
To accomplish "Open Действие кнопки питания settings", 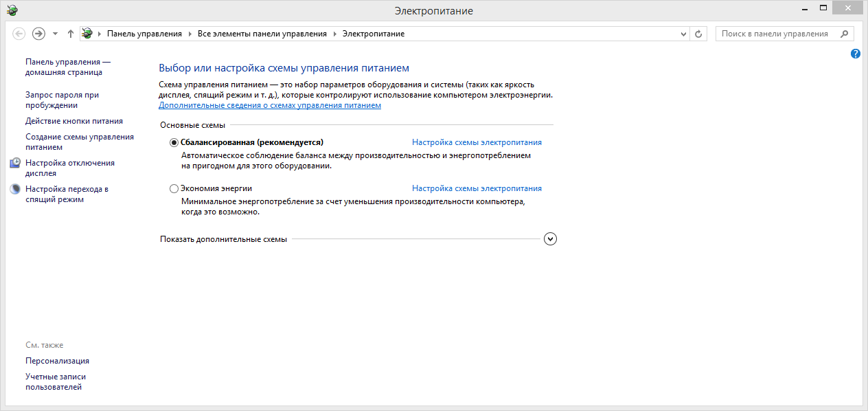I will pyautogui.click(x=74, y=121).
